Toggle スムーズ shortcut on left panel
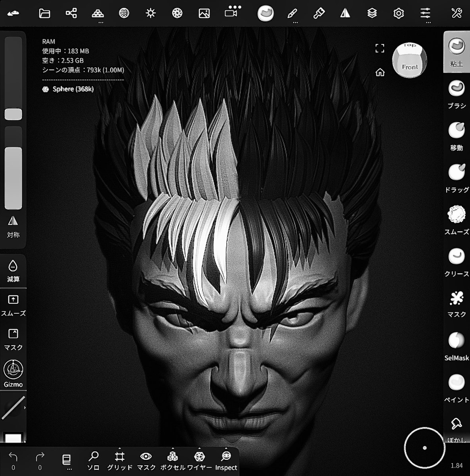Viewport: 470px width, 476px height. (13, 305)
